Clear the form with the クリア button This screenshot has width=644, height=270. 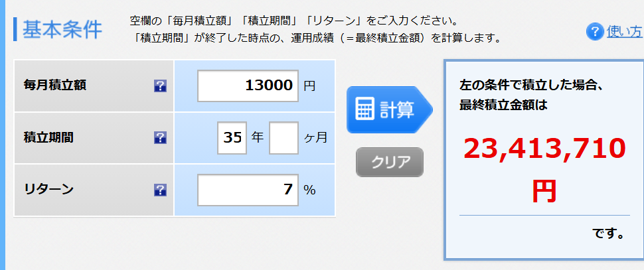pyautogui.click(x=389, y=162)
